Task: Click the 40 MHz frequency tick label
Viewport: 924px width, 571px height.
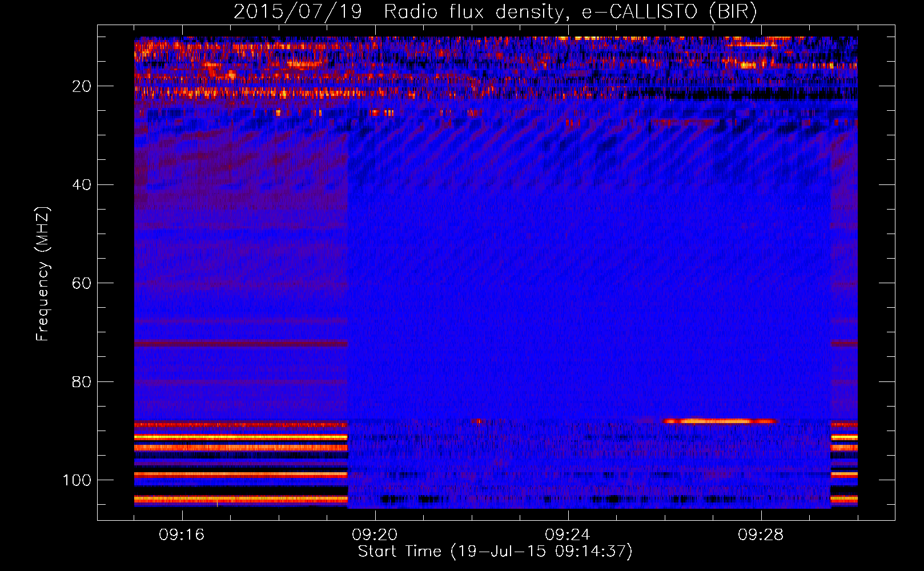Action: (x=82, y=185)
